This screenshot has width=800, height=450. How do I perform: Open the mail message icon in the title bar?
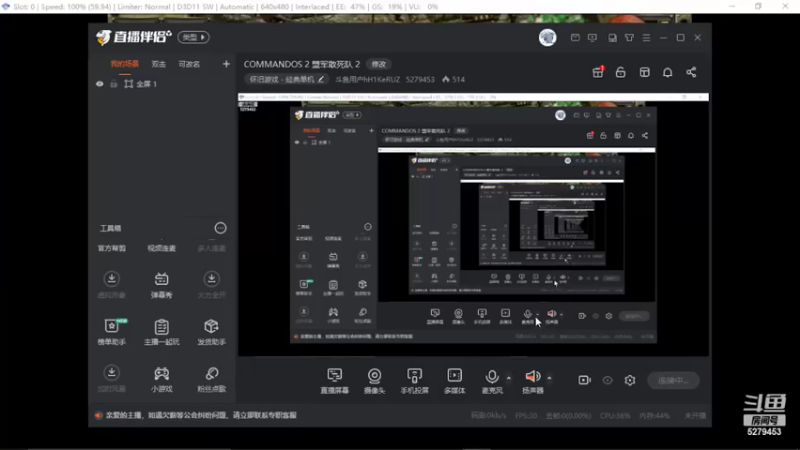pos(575,38)
